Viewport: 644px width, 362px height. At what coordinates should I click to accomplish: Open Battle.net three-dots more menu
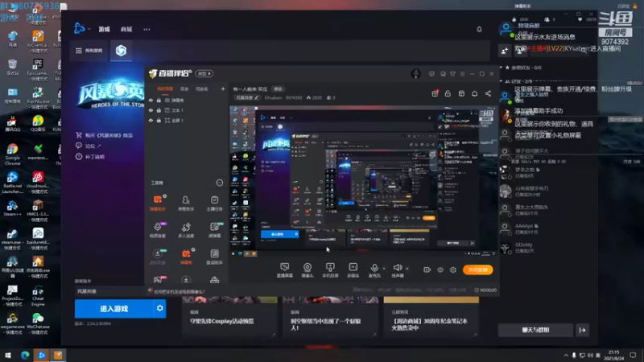click(147, 29)
